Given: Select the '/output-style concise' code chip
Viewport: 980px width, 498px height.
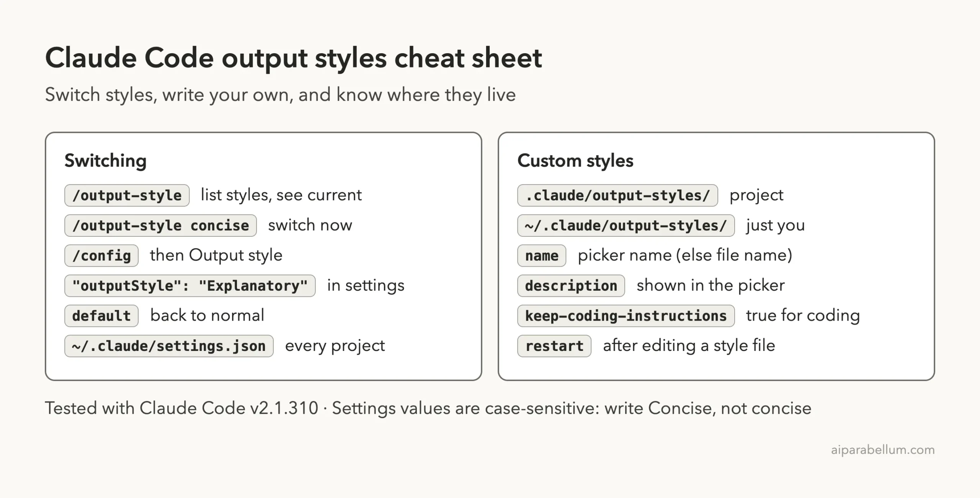Looking at the screenshot, I should (x=160, y=226).
